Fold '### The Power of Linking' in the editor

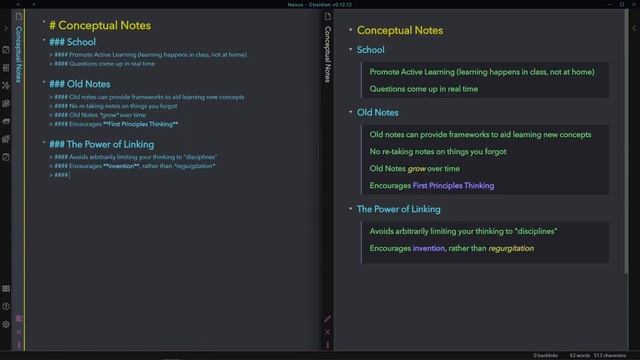tap(44, 142)
